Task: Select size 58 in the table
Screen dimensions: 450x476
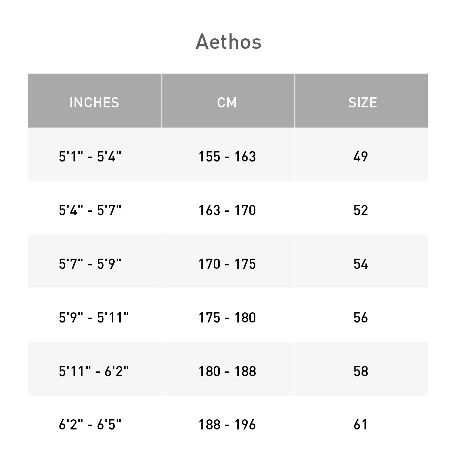Action: coord(361,371)
